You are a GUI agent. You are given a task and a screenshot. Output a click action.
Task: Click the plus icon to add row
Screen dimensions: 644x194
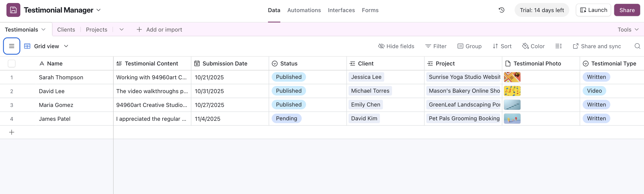(12, 132)
